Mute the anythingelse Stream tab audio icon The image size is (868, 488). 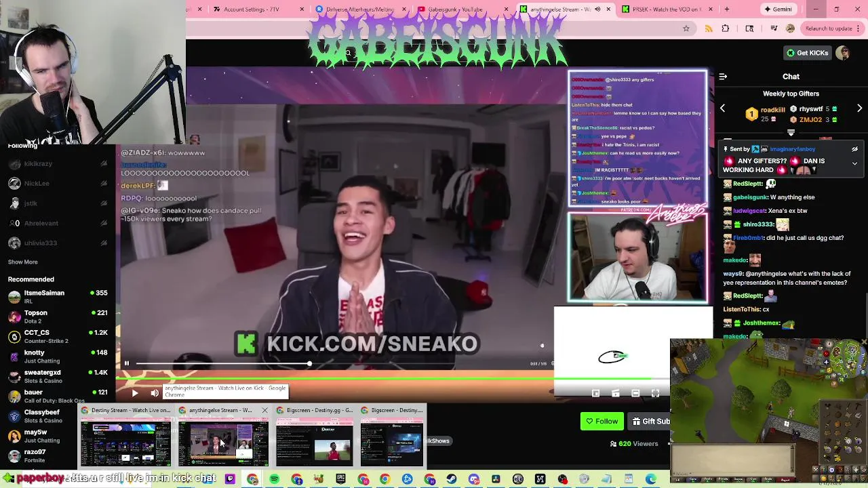tap(597, 9)
